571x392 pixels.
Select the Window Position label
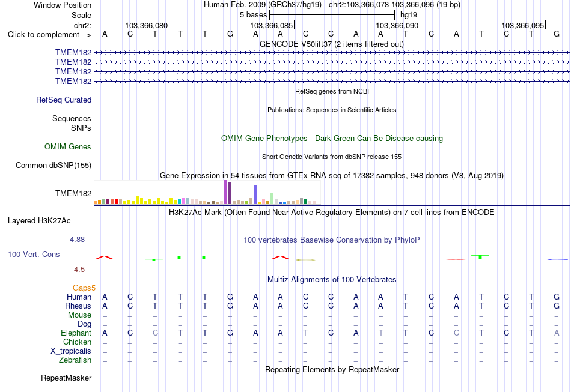click(x=63, y=5)
